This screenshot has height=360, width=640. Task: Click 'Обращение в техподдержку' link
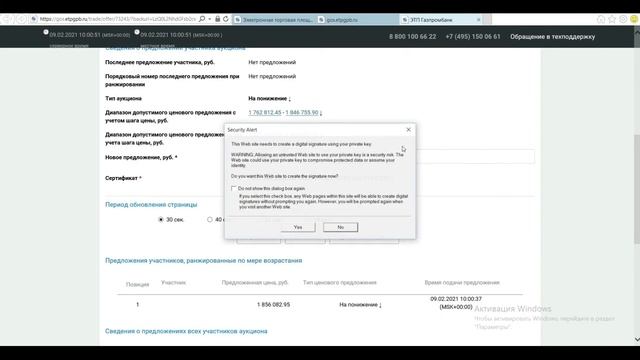(552, 37)
